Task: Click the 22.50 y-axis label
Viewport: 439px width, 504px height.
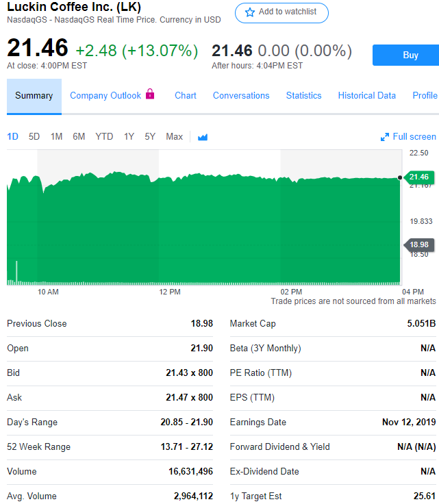Action: 418,153
